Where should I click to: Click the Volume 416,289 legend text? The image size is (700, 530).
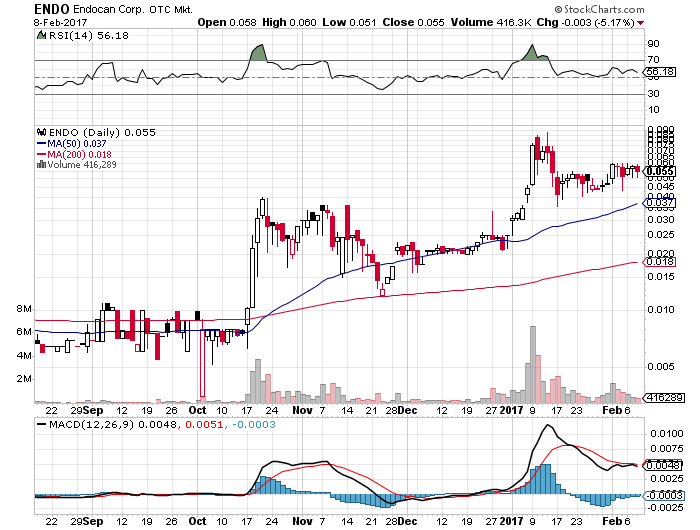coord(82,165)
